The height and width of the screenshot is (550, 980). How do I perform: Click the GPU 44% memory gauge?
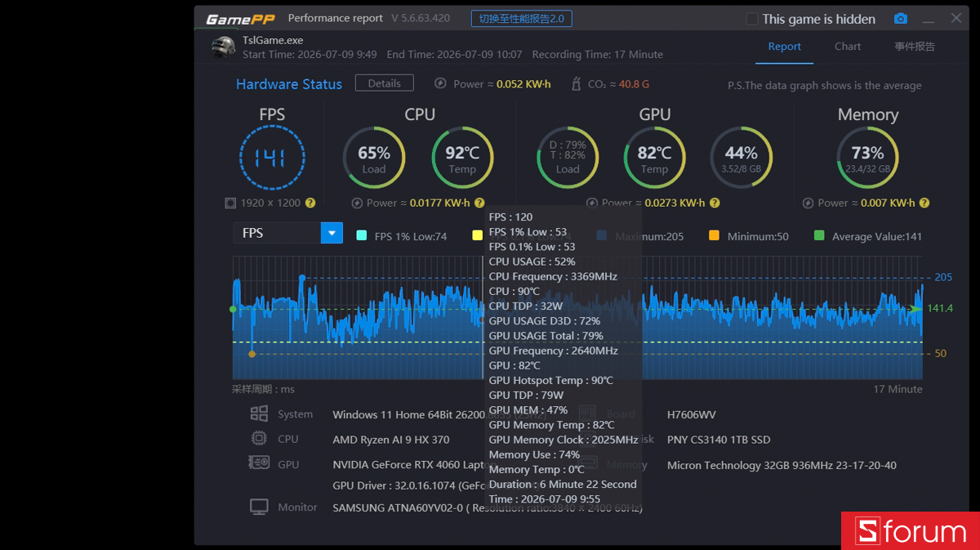tap(742, 158)
